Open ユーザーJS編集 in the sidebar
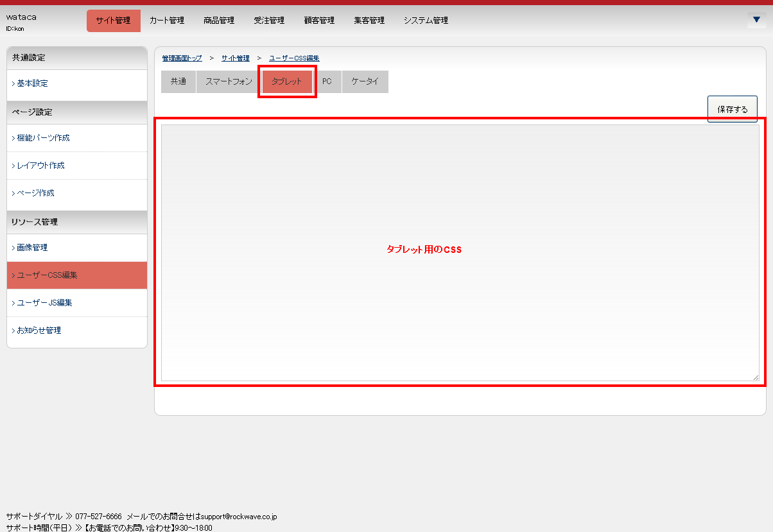 44,303
